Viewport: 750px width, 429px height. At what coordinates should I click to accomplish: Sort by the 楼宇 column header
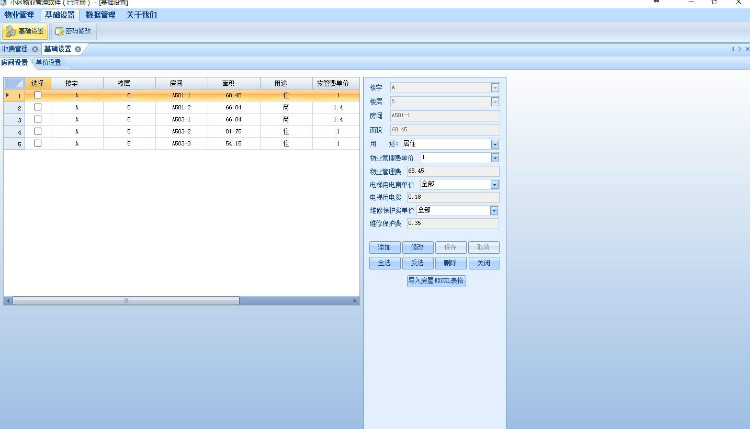pyautogui.click(x=77, y=83)
